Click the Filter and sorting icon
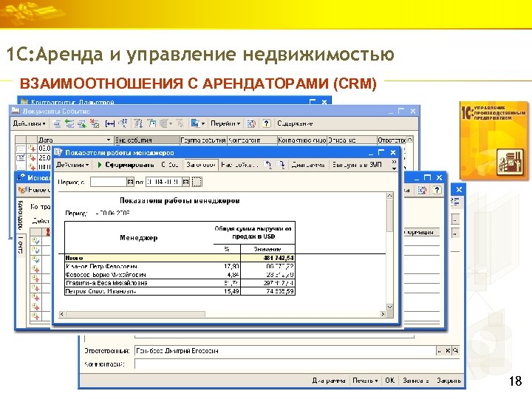 click(138, 124)
